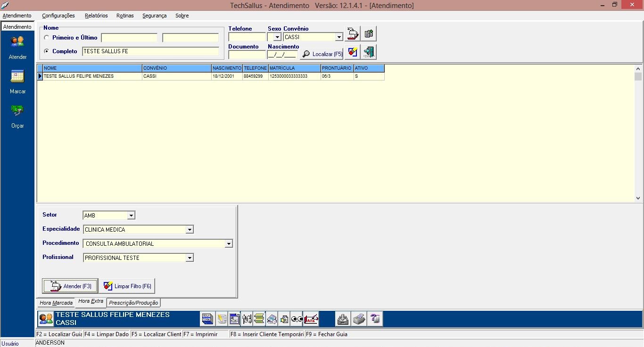Click matrícula cell 1253000033333333
The width and height of the screenshot is (644, 347).
(295, 76)
